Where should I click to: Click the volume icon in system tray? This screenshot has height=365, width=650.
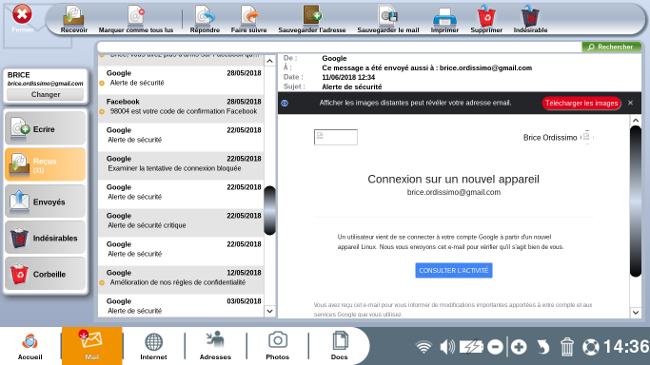447,347
